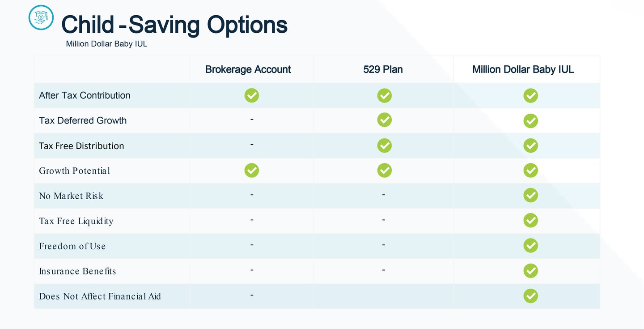
Task: Click IUL No Market Risk checkmark
Action: pos(530,196)
